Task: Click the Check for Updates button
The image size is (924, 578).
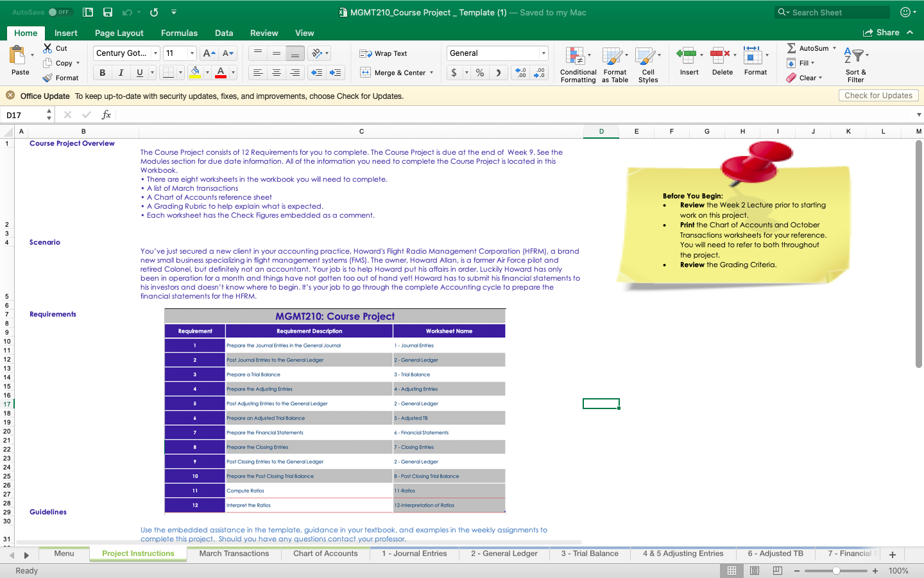Action: pyautogui.click(x=878, y=95)
